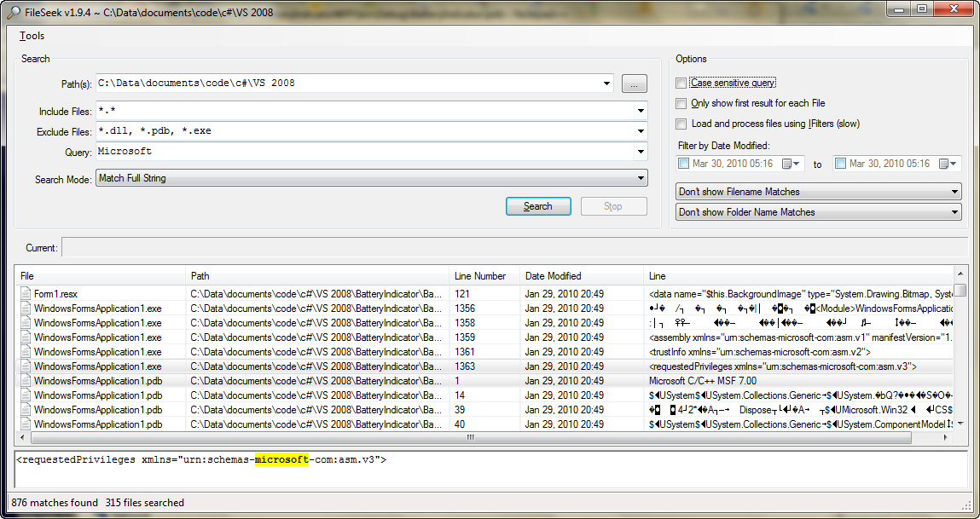This screenshot has width=980, height=519.
Task: Click the file icon of the line 1356 result
Action: pyautogui.click(x=26, y=308)
